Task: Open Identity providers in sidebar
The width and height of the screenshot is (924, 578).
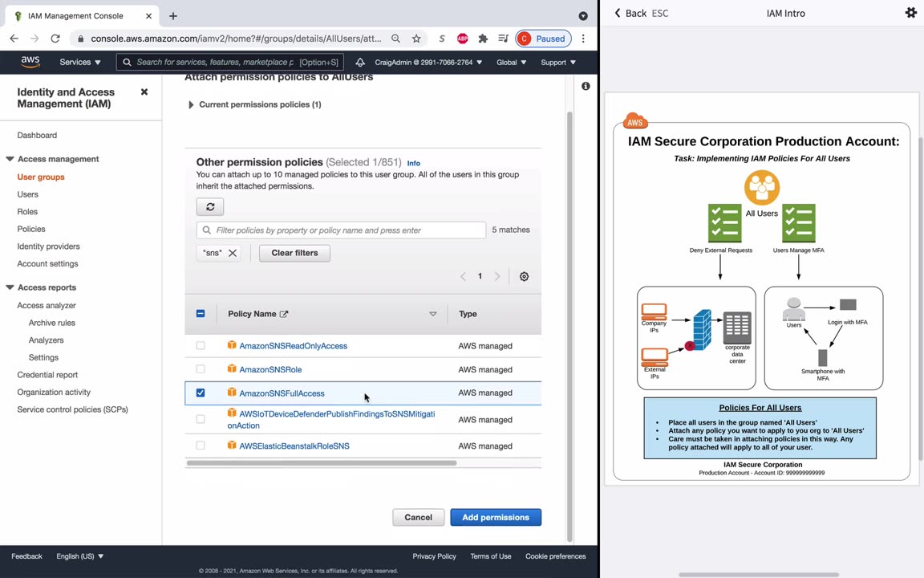Action: click(48, 246)
